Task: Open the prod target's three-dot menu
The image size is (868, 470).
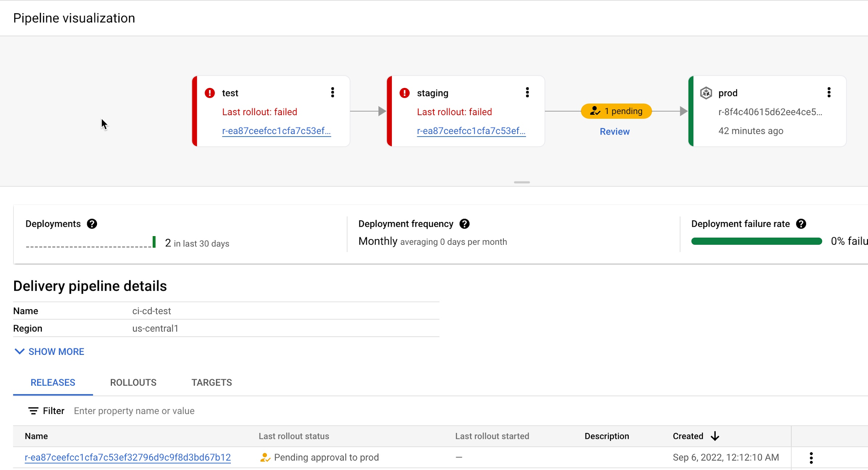Action: tap(829, 92)
